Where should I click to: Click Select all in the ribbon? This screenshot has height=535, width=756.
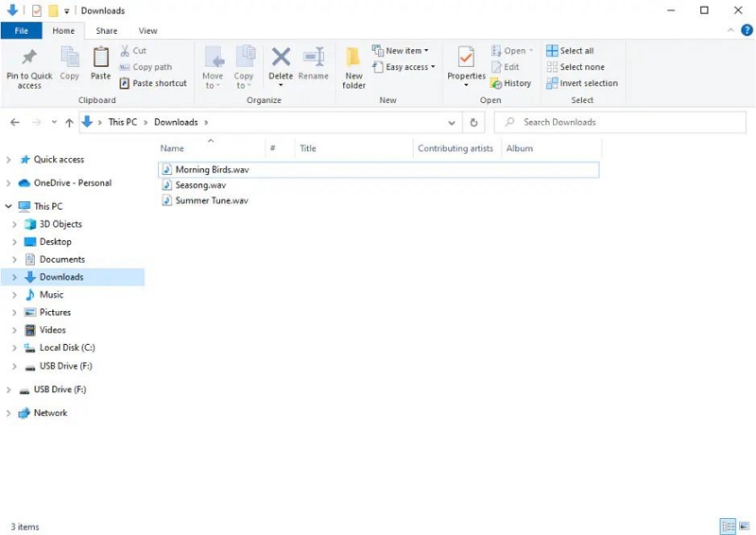571,51
